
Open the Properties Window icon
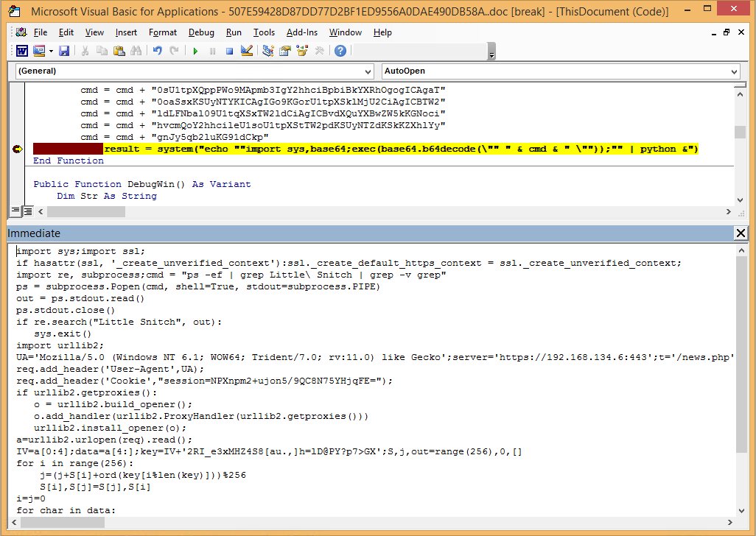click(x=285, y=51)
